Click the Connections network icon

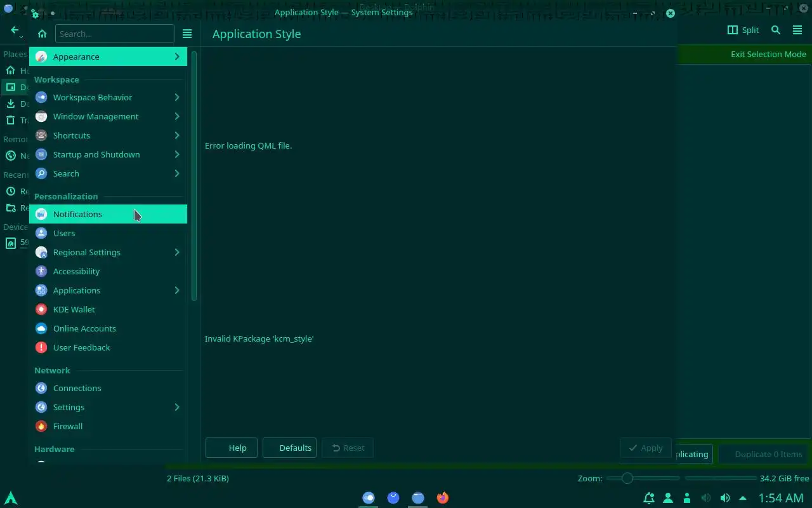pyautogui.click(x=41, y=388)
